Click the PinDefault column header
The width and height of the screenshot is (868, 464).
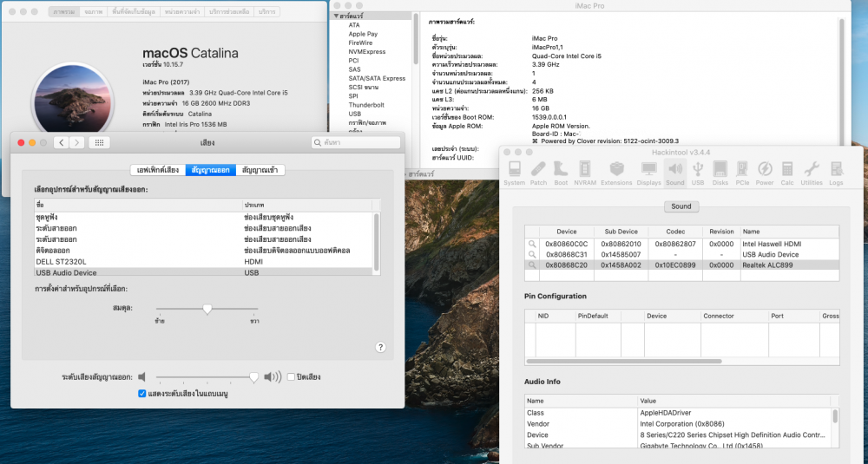[x=598, y=316]
